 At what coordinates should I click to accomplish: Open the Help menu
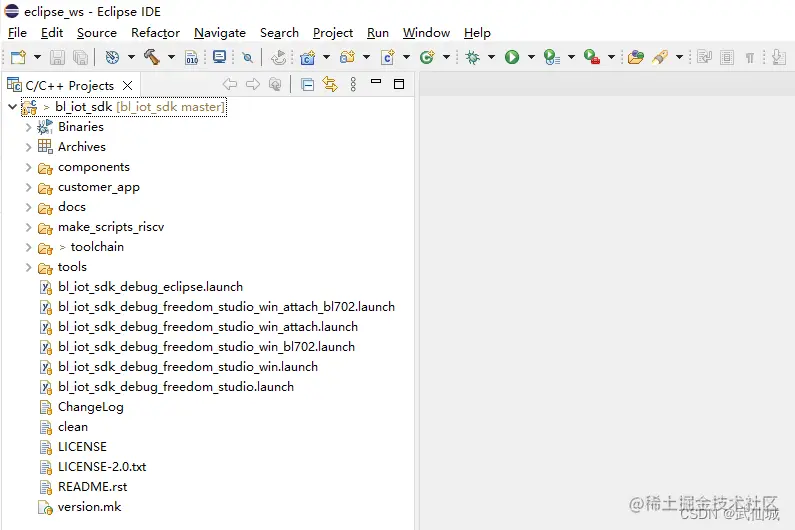coord(477,33)
